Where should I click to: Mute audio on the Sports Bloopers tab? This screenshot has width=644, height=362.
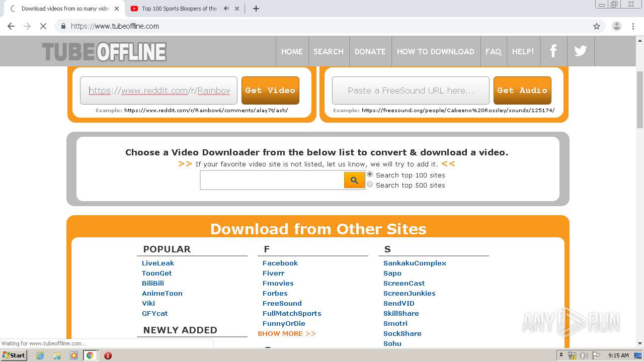[x=226, y=9]
